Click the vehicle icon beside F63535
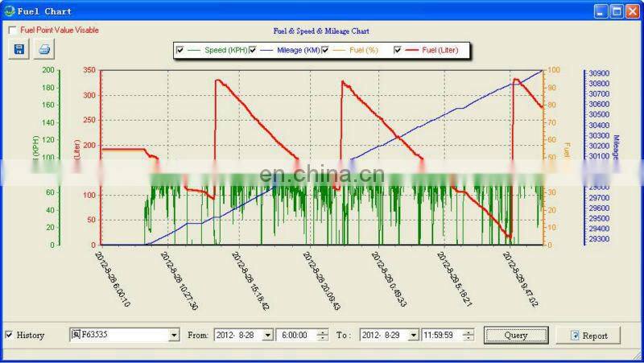 click(x=76, y=335)
